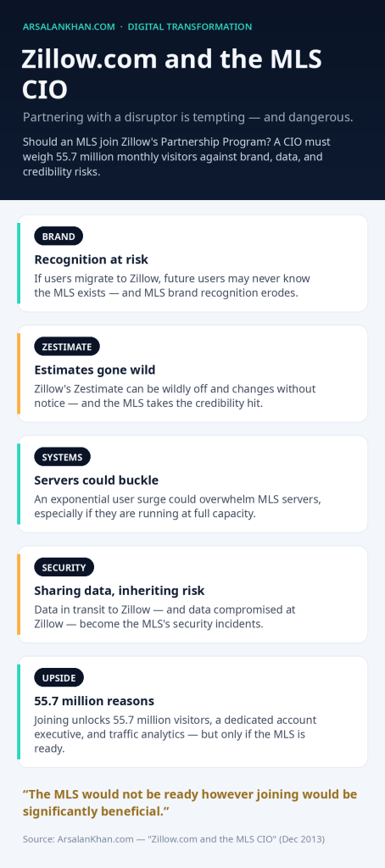Click the DIGITAL TRANSFORMATION category label

pyautogui.click(x=189, y=26)
